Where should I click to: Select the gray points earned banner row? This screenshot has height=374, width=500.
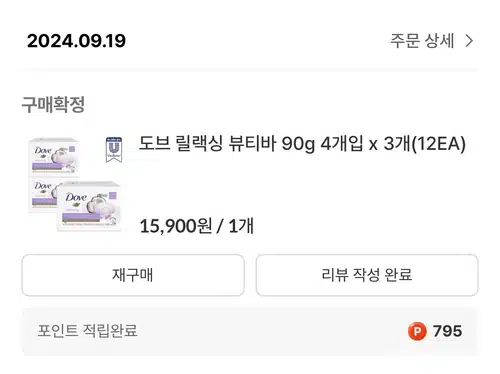(x=250, y=331)
